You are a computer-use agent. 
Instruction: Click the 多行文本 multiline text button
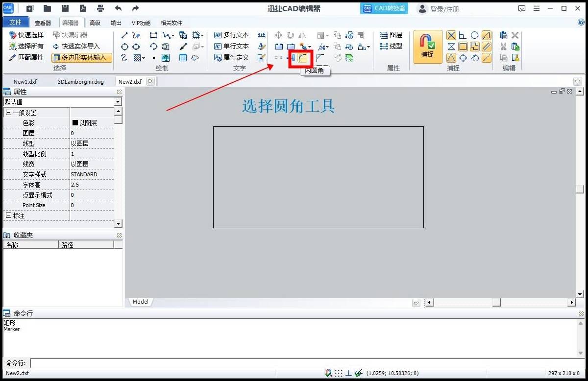point(232,35)
